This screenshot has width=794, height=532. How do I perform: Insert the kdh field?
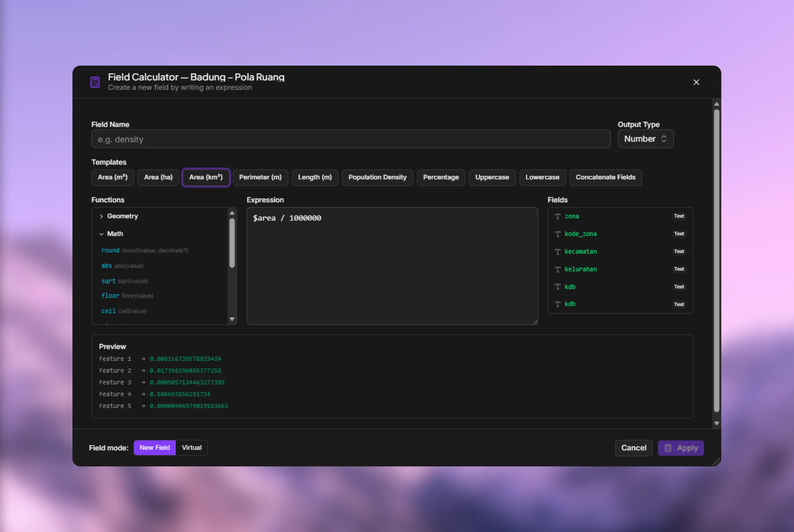click(x=620, y=304)
